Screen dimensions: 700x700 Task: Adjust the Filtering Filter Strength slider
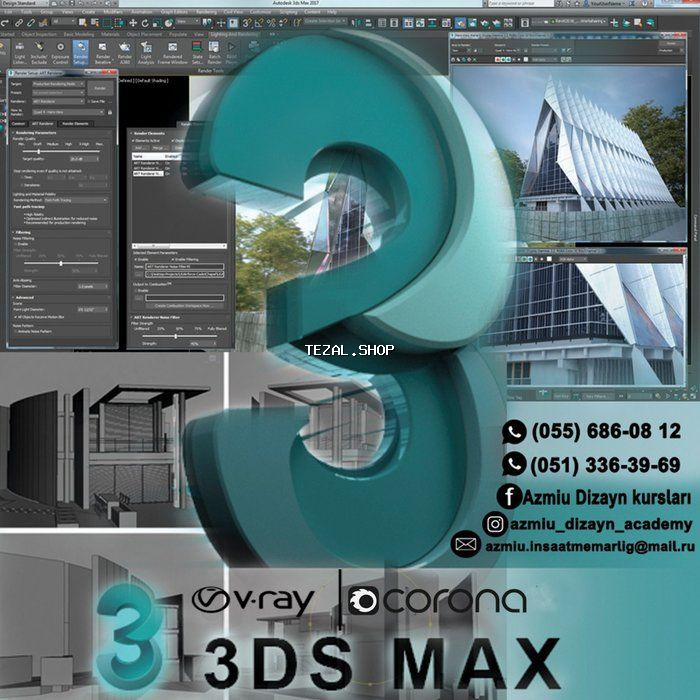61,263
